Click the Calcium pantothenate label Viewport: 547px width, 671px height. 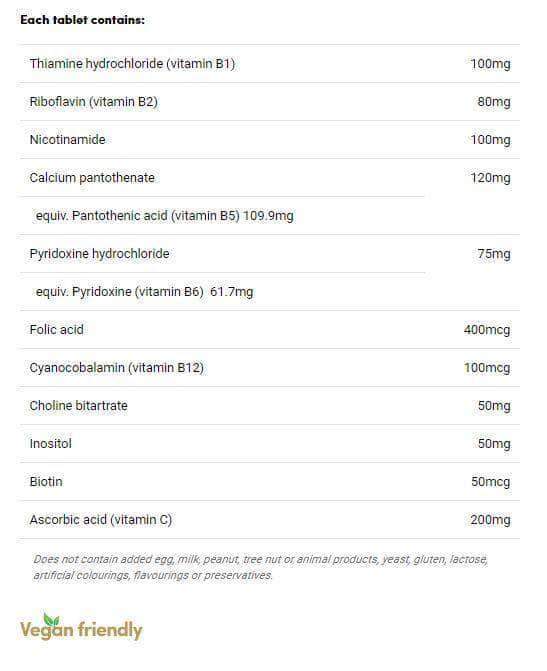[x=92, y=178]
